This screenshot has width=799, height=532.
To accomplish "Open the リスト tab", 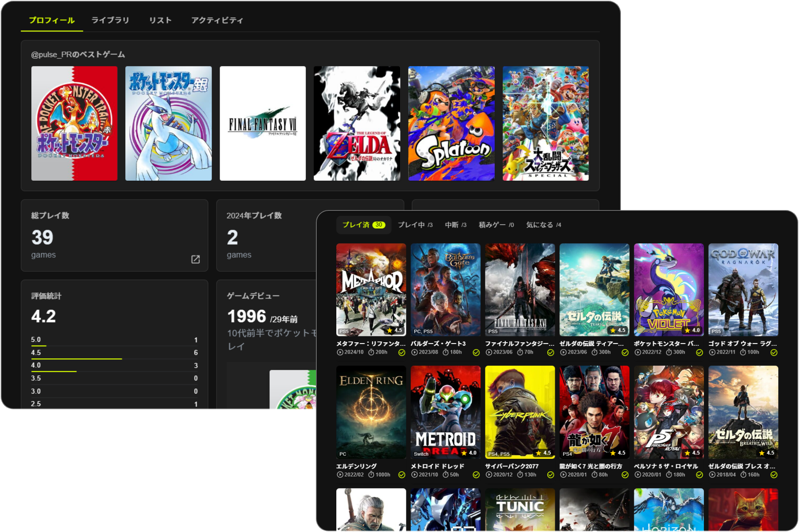I will pyautogui.click(x=161, y=20).
